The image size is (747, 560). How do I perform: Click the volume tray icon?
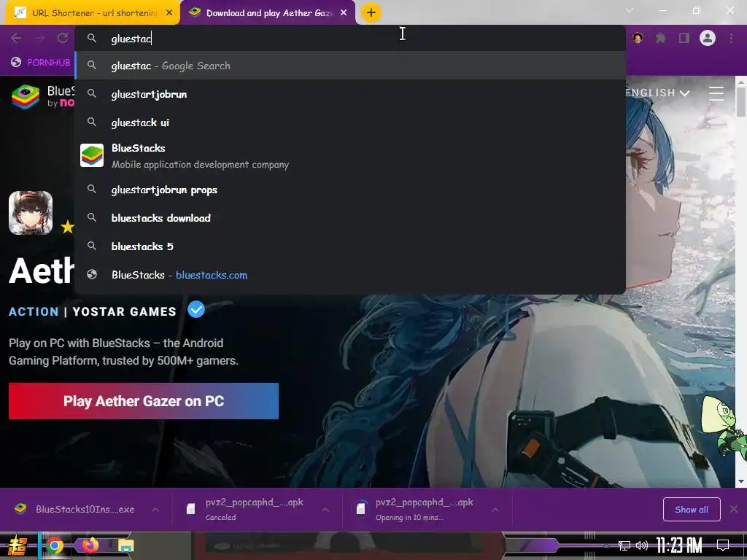coord(642,545)
